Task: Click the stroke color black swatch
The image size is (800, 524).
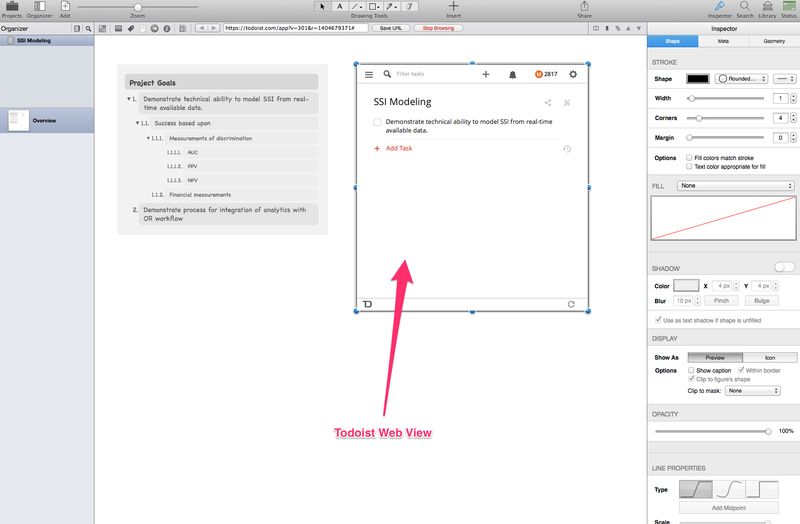Action: click(x=697, y=79)
